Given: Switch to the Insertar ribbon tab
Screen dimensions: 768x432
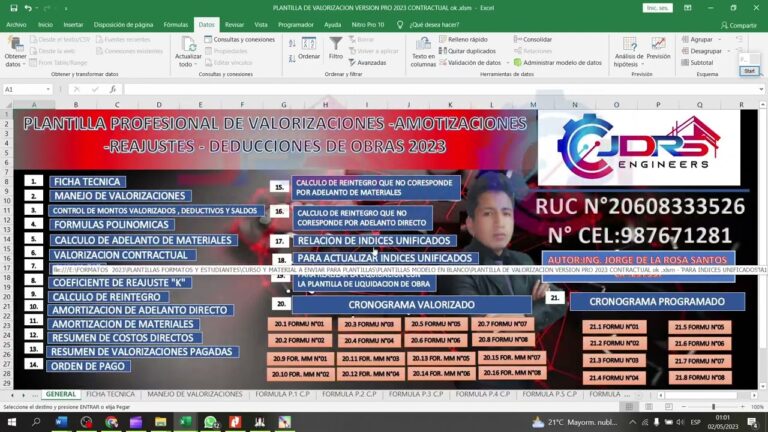Looking at the screenshot, I should pos(73,24).
